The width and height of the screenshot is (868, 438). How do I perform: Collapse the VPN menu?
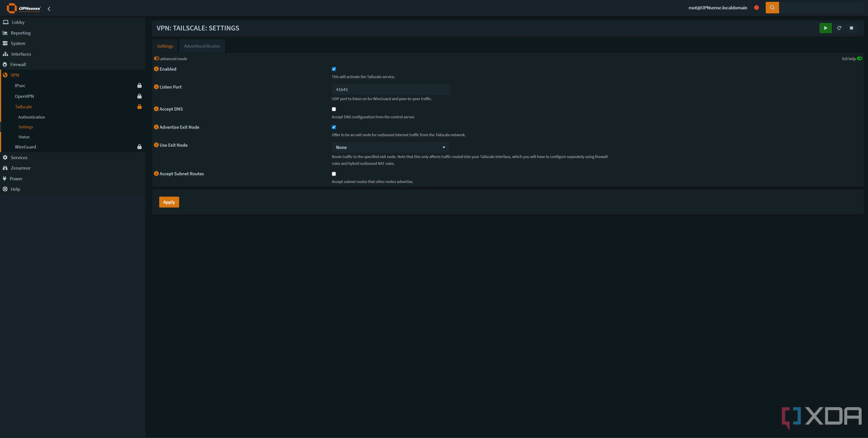point(72,75)
